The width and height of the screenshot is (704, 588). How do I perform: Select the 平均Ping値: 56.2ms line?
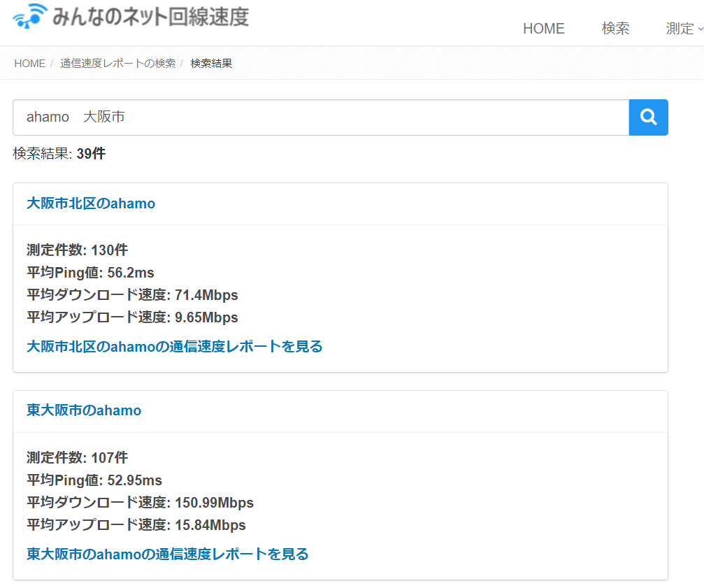[x=90, y=273]
